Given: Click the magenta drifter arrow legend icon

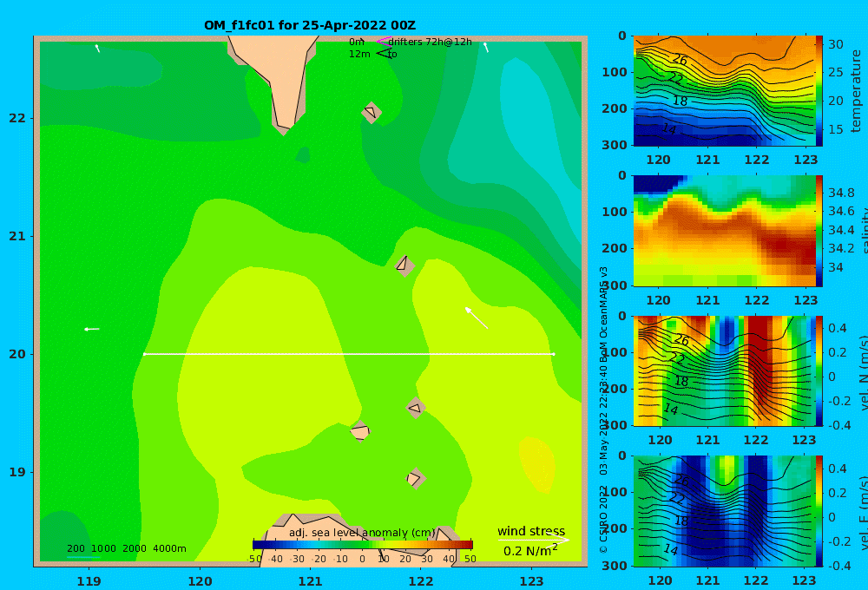Looking at the screenshot, I should coord(384,42).
